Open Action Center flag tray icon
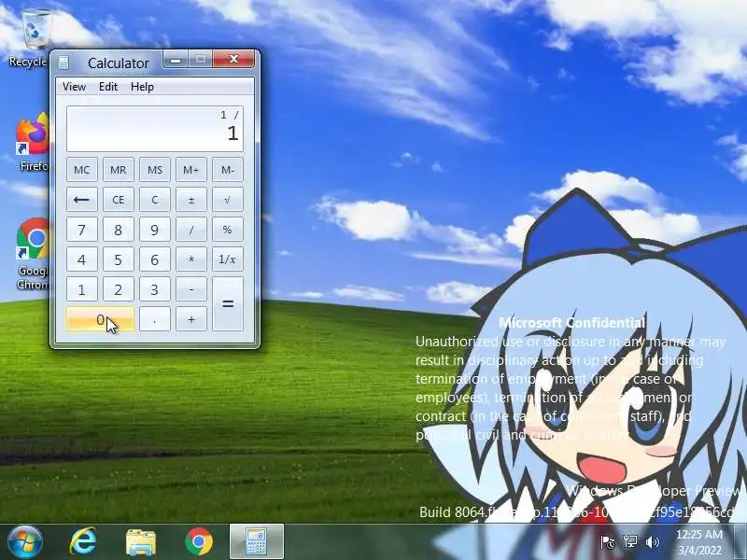Image resolution: width=747 pixels, height=560 pixels. (x=608, y=542)
